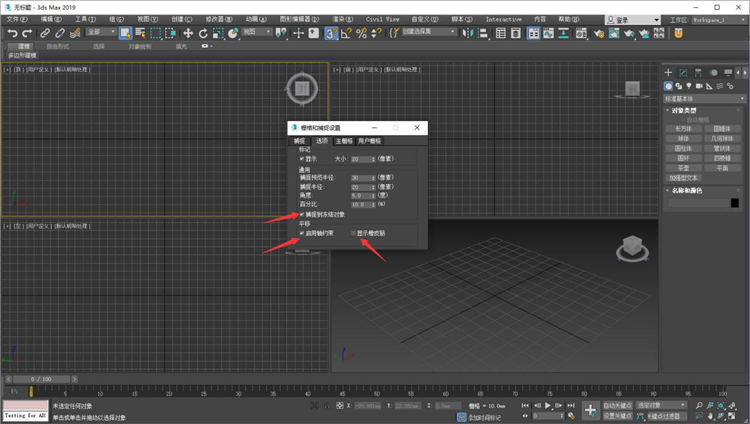750x424 pixels.
Task: Click the 长方体 box primitive button
Action: [x=683, y=129]
